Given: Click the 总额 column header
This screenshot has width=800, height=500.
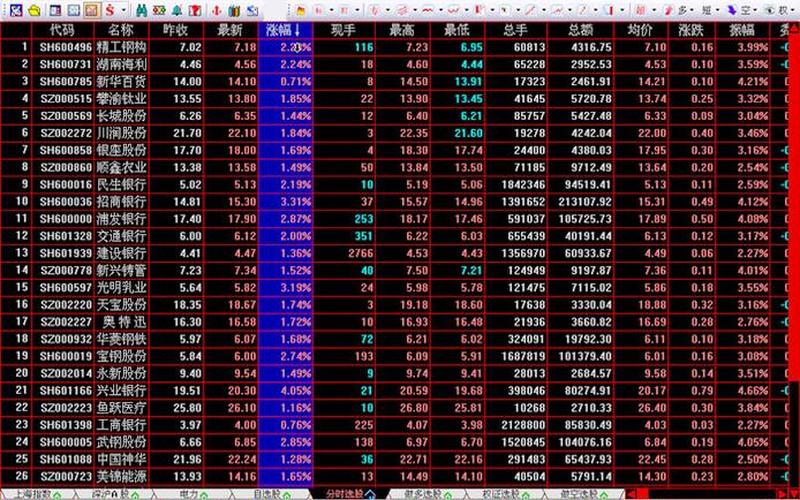Looking at the screenshot, I should (581, 30).
